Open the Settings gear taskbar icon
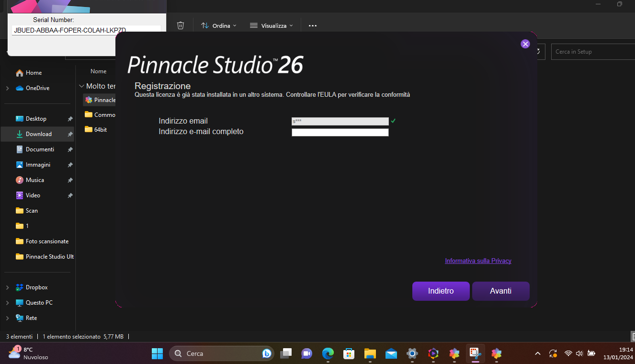 coord(412,353)
